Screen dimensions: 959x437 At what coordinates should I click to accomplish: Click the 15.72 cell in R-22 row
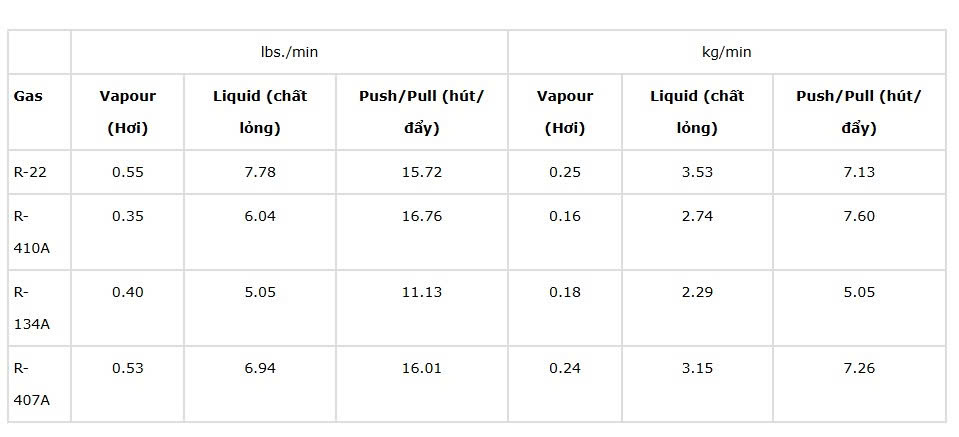[x=421, y=172]
